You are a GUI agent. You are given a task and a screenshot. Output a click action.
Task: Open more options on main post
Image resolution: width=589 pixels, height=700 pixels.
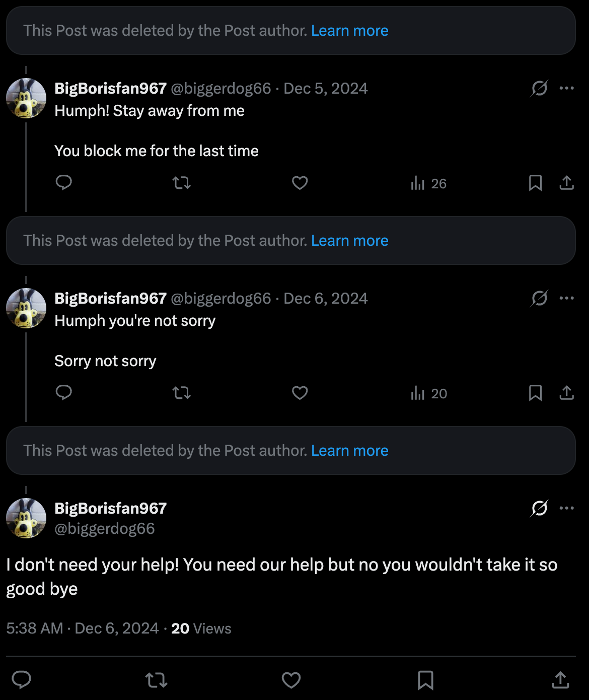(567, 508)
